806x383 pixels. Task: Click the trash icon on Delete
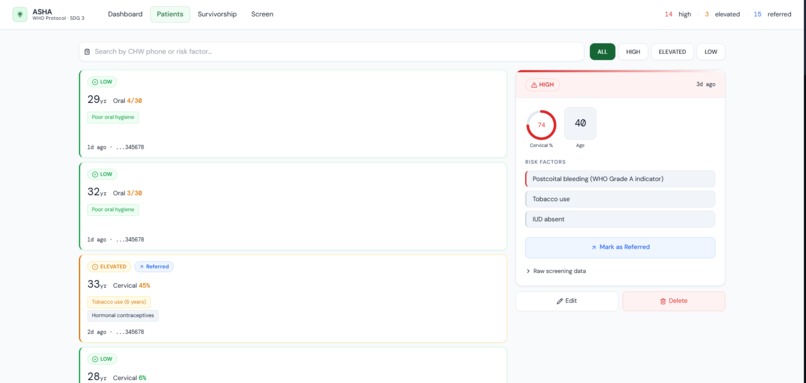[663, 301]
